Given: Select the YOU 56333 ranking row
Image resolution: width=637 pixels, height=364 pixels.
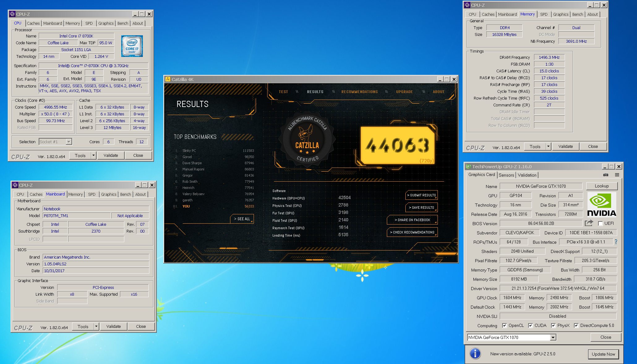Looking at the screenshot, I should [214, 206].
